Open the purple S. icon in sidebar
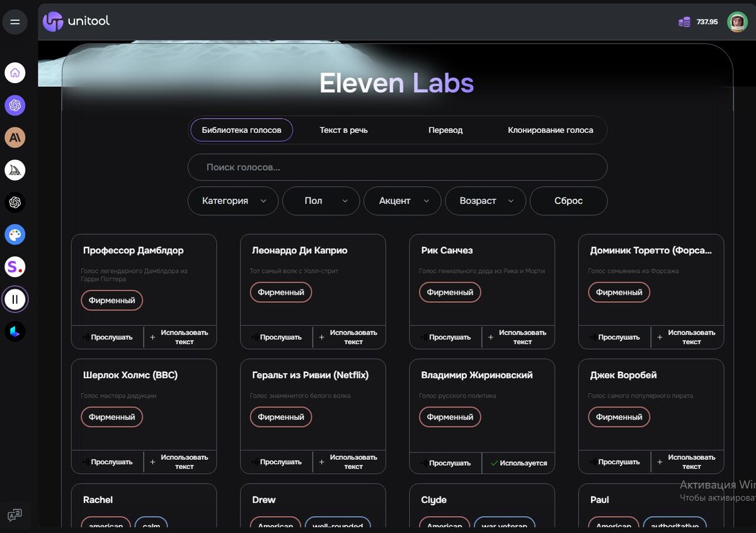Viewport: 756px width, 533px height. 15,267
